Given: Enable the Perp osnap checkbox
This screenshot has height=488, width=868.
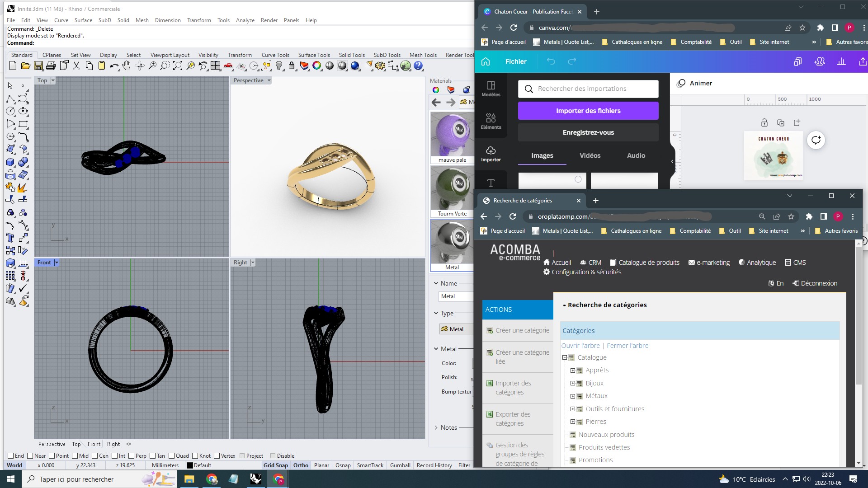Looking at the screenshot, I should click(132, 455).
